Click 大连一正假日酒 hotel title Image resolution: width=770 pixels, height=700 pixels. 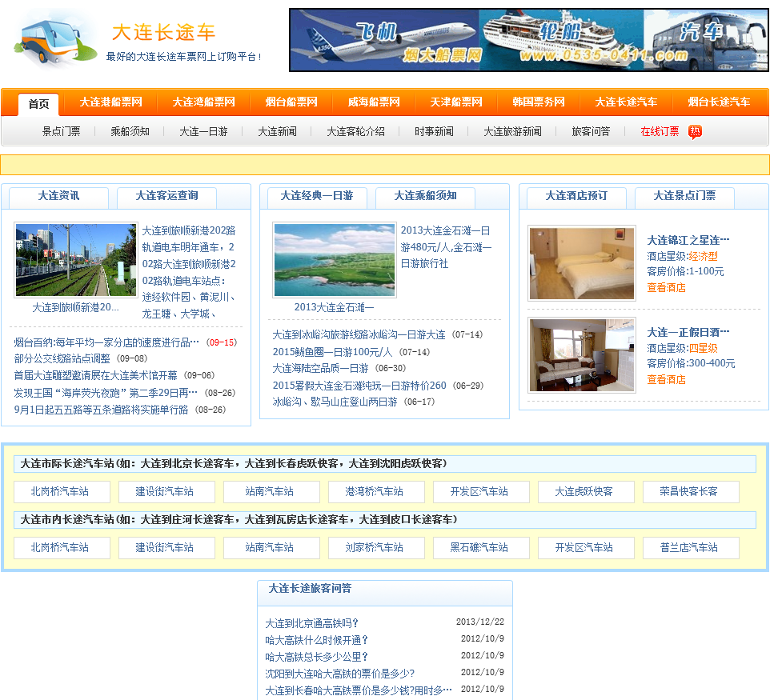tap(688, 332)
